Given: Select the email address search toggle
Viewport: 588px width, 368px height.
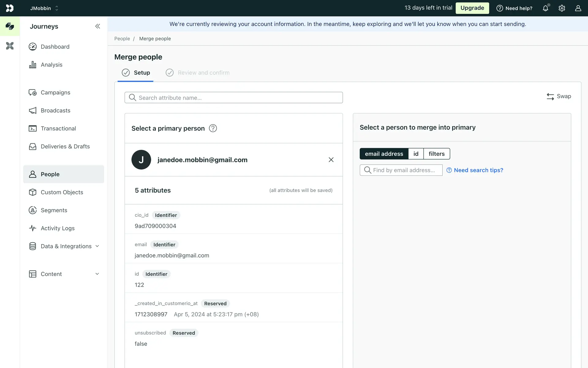Looking at the screenshot, I should 384,154.
